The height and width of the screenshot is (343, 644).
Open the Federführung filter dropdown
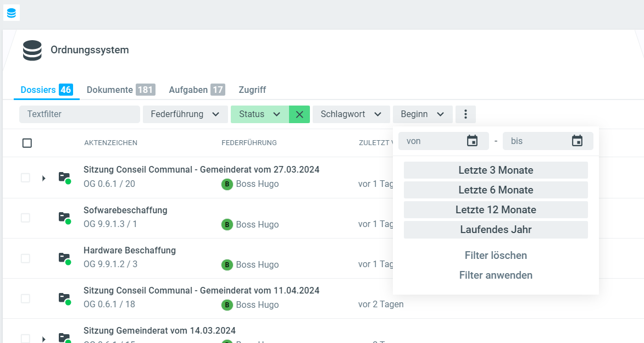click(x=185, y=114)
